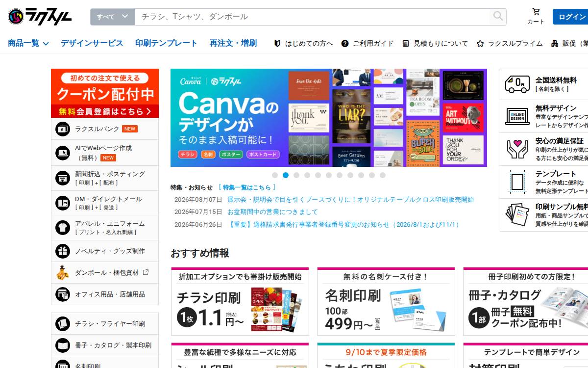Viewport: 588px width, 368px height.
Task: Open the 冊子・カタログ coupon card
Action: pyautogui.click(x=526, y=301)
